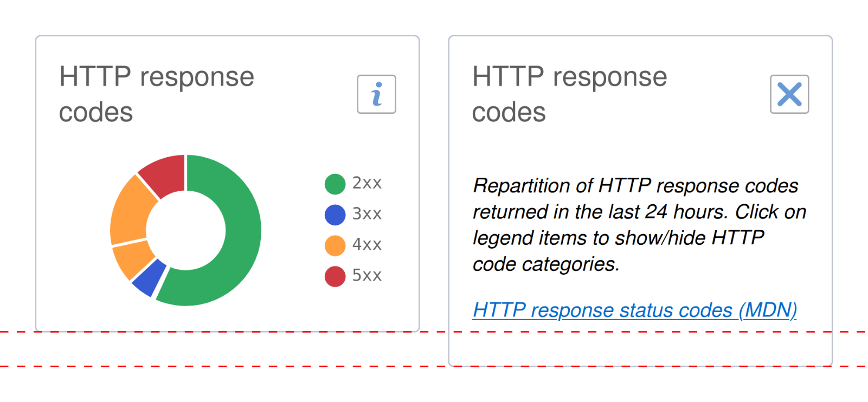Click the HTTP response codes heading on right card

[569, 93]
